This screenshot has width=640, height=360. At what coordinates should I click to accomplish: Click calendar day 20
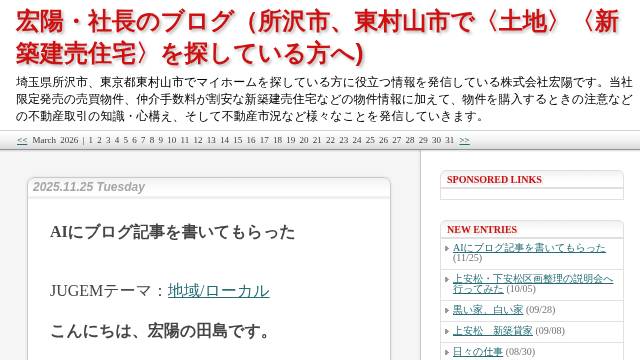pyautogui.click(x=304, y=140)
